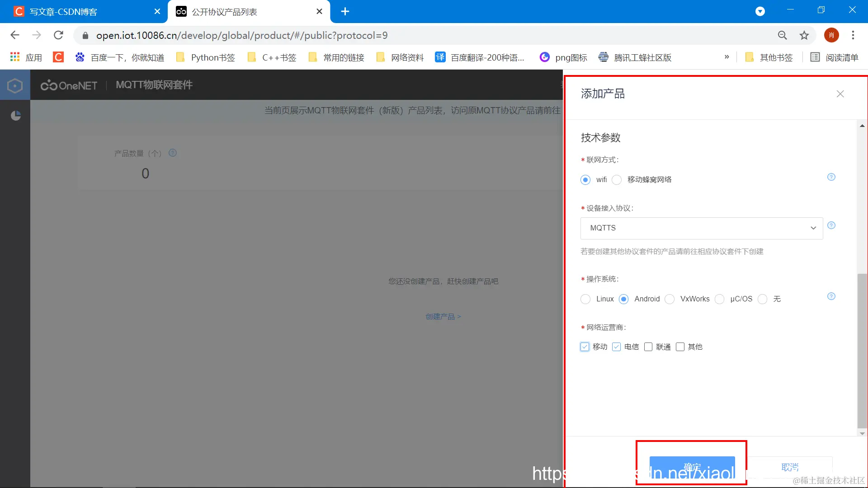Open Python书签 bookmark folder
This screenshot has width=868, height=488.
point(206,57)
